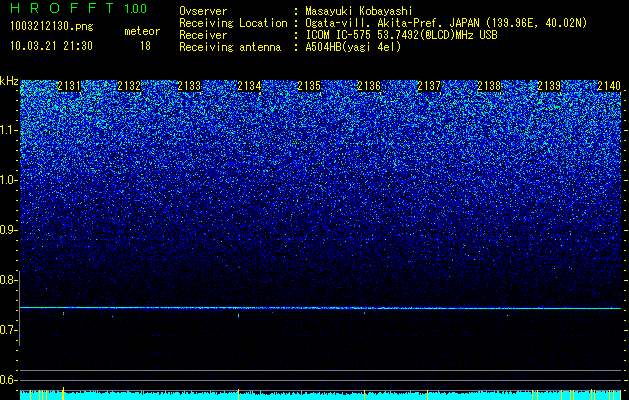Click the Ovserver field label
This screenshot has height=400, width=629.
coord(203,12)
